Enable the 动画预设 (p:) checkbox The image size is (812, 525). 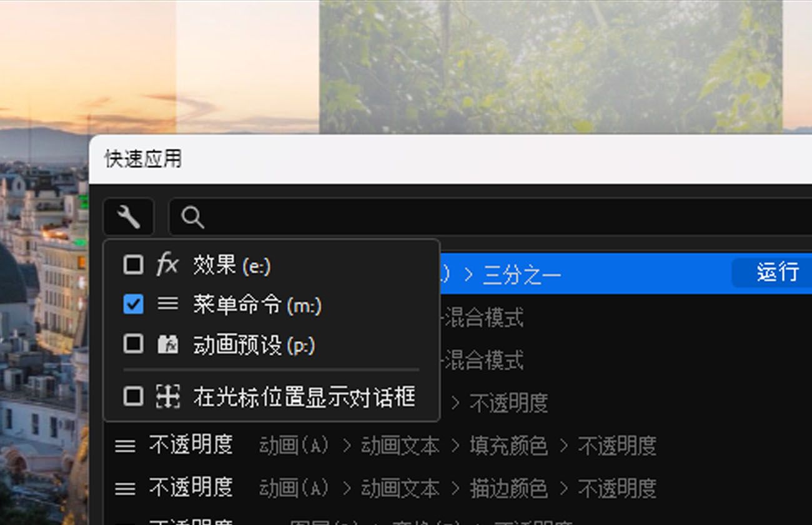(x=133, y=344)
